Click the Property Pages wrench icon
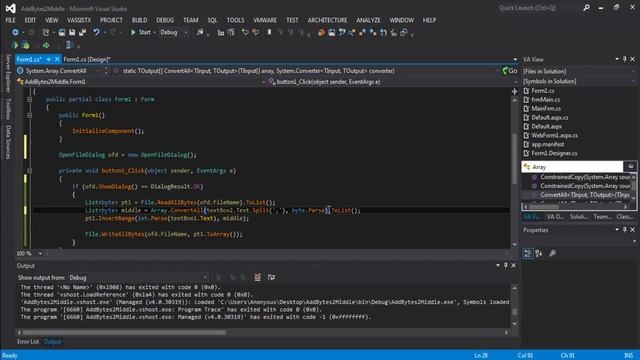Screen dimensions: 640x360 (552, 253)
